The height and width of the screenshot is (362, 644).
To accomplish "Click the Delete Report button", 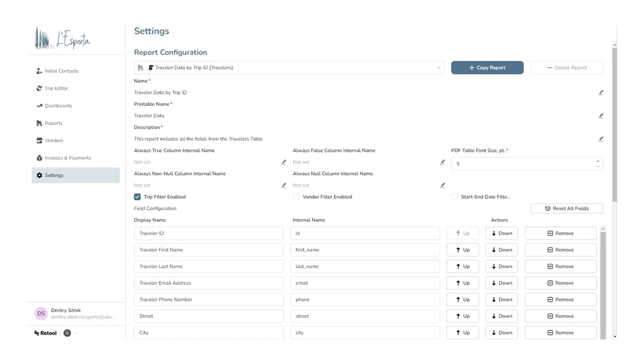I will 567,68.
